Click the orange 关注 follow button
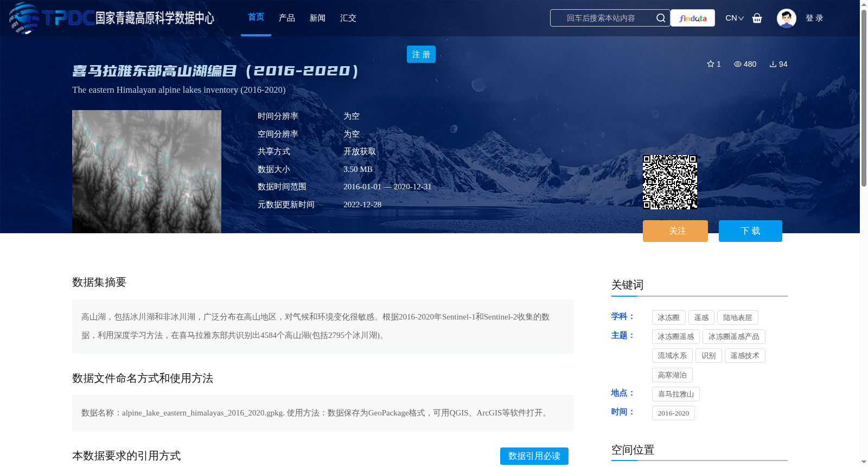Viewport: 868px width, 467px height. click(675, 231)
